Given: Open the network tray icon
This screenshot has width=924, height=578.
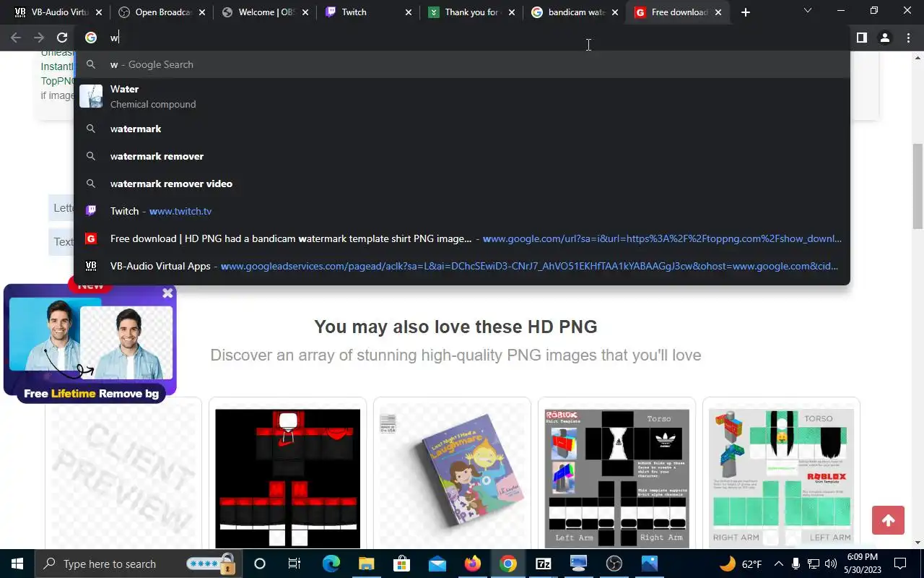Looking at the screenshot, I should 813,564.
